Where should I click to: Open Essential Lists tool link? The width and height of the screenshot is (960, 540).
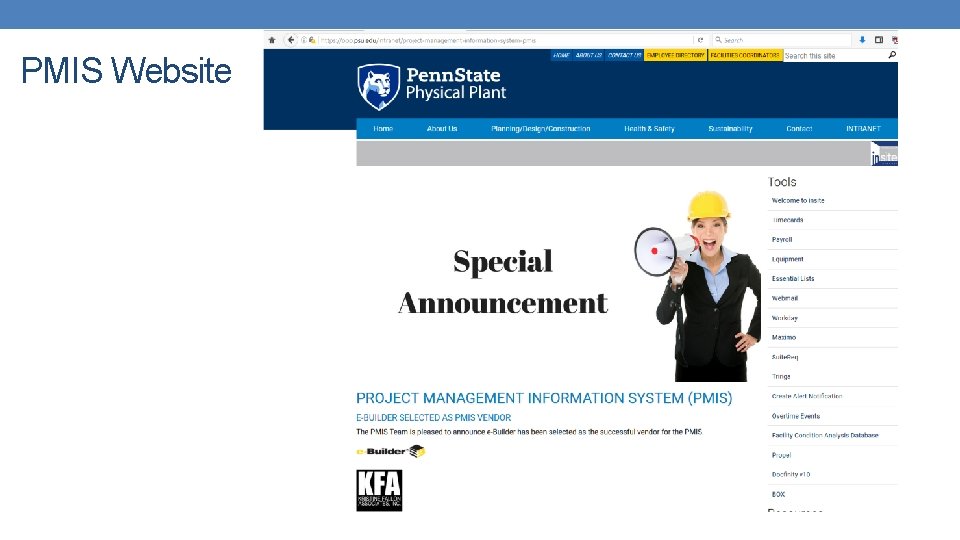(x=793, y=279)
